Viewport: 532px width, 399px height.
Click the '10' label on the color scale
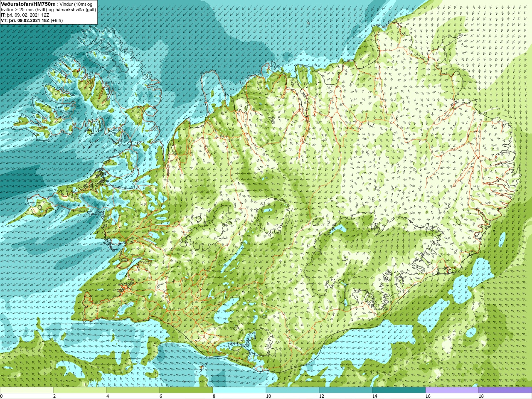268,396
